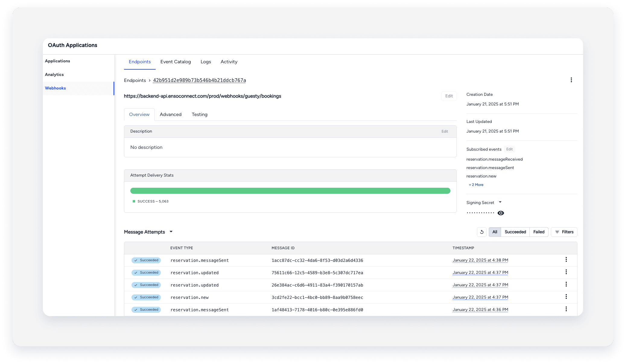Open the Advanced tab for this endpoint

point(170,115)
